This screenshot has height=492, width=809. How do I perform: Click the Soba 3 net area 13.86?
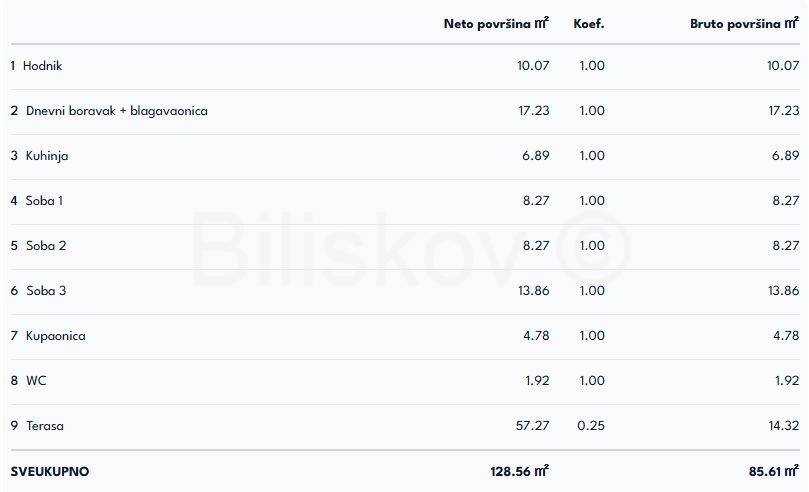click(x=532, y=291)
